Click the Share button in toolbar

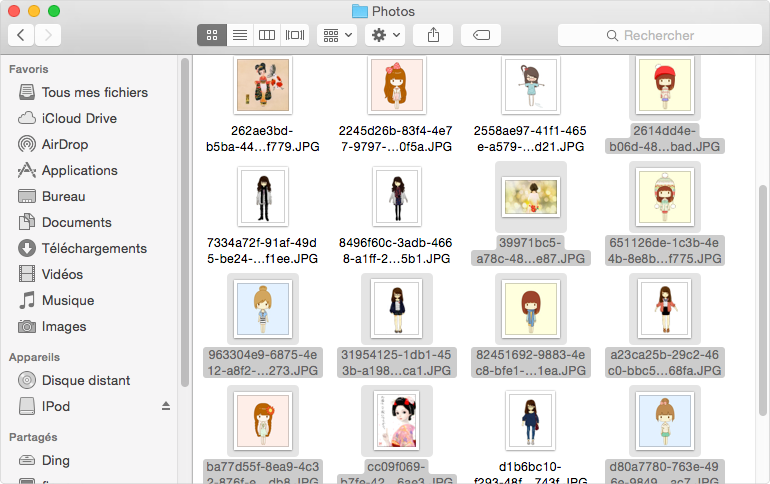tap(433, 35)
